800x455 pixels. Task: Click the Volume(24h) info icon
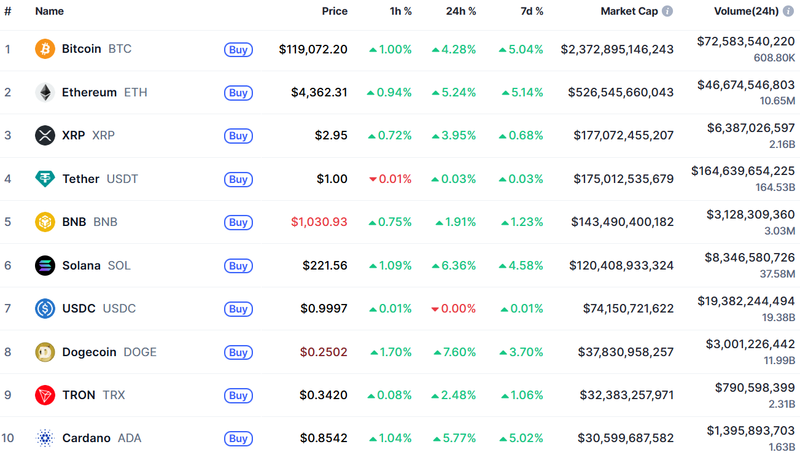coord(788,11)
